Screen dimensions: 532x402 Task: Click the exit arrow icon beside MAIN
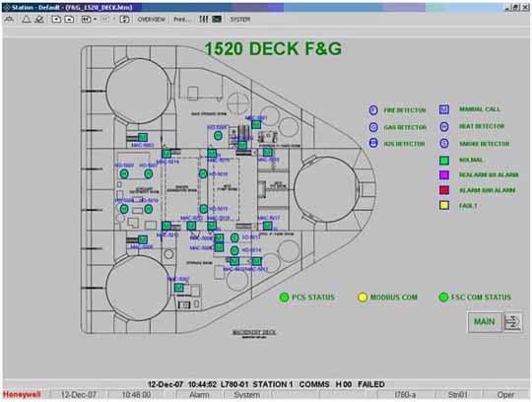click(x=512, y=321)
